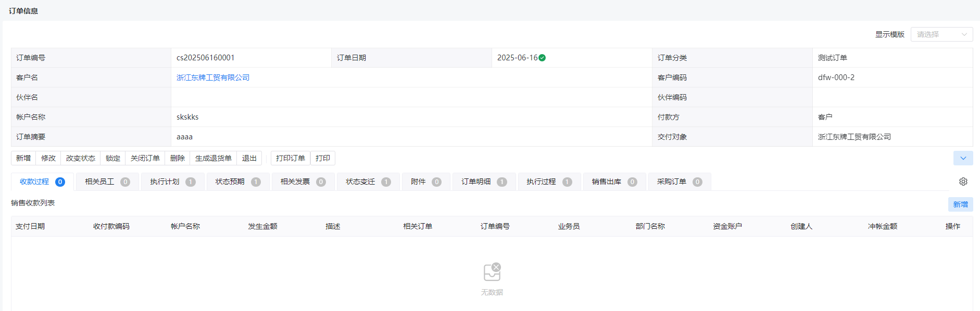Screen dimensions: 980x311
Task: Open the 订单明细 tab
Action: 484,182
